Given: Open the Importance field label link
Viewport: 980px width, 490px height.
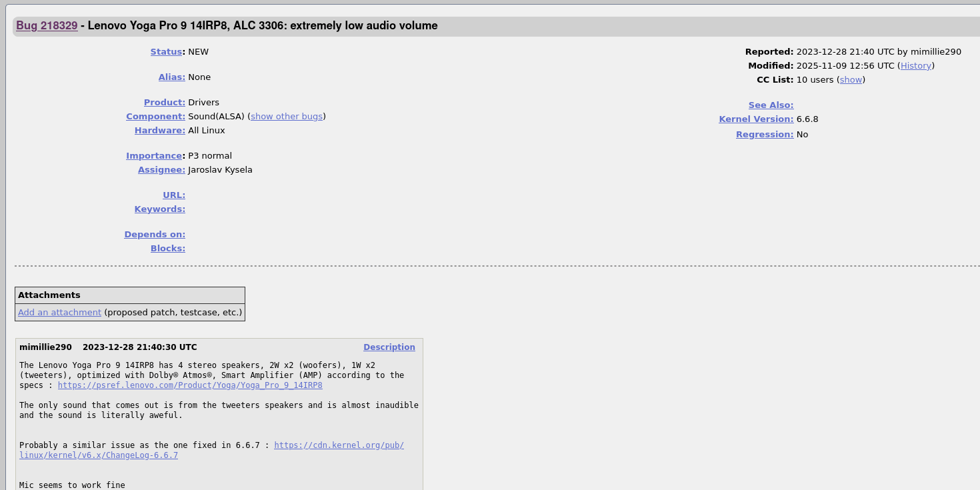Looking at the screenshot, I should (x=154, y=156).
